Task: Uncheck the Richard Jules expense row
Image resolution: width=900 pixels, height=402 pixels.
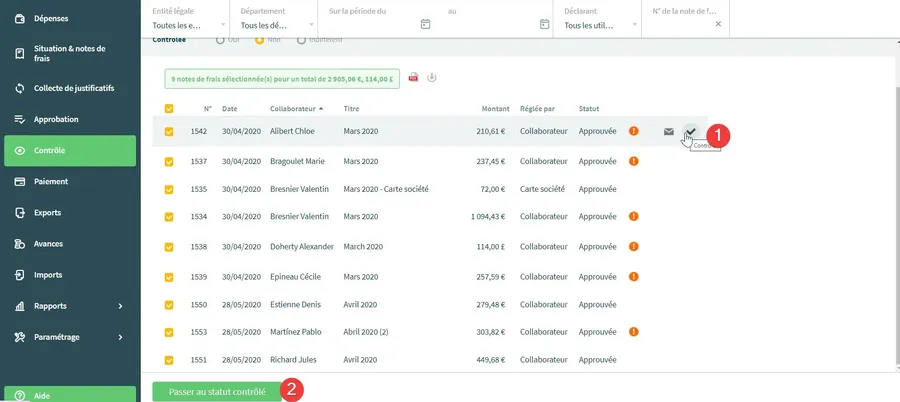Action: [169, 360]
